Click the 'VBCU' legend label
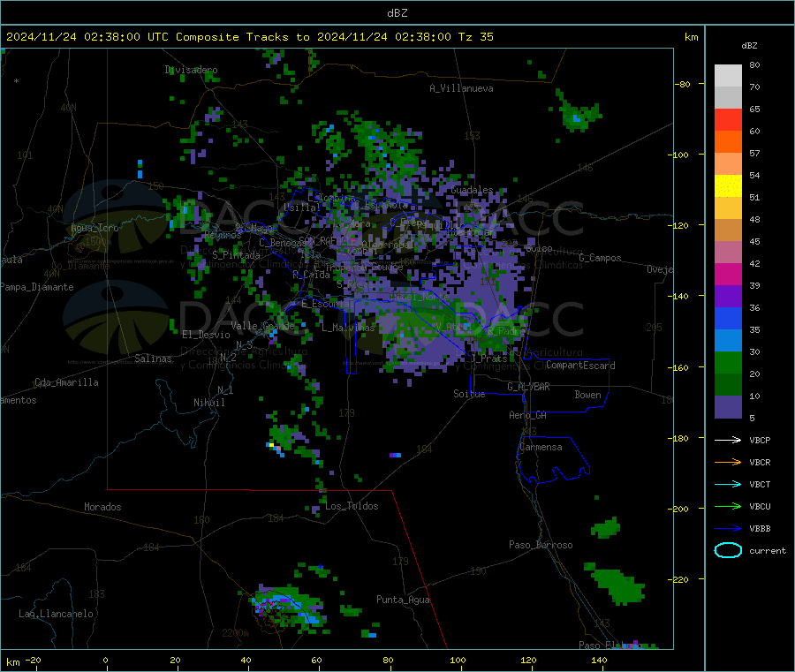795x672 pixels. point(760,506)
